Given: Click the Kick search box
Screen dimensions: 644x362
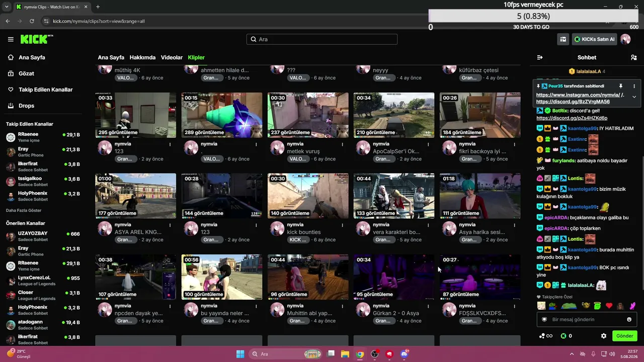Looking at the screenshot, I should (x=322, y=39).
